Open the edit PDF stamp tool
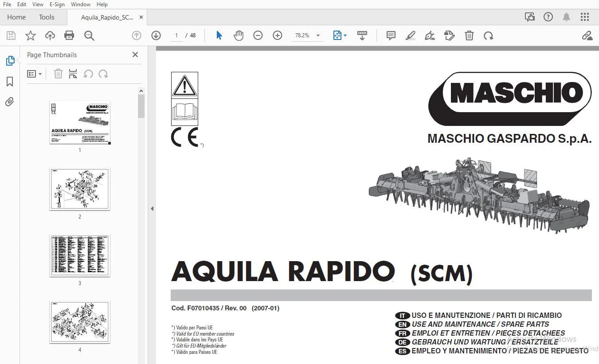 click(450, 35)
